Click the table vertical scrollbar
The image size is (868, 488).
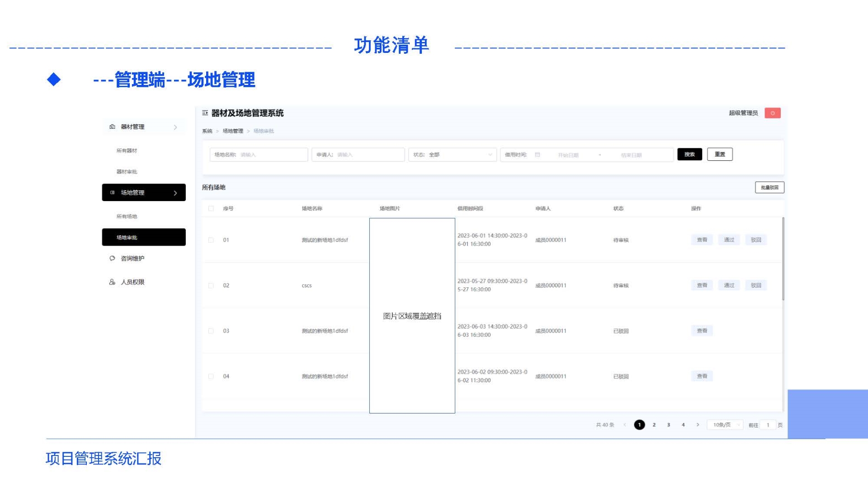click(x=783, y=259)
